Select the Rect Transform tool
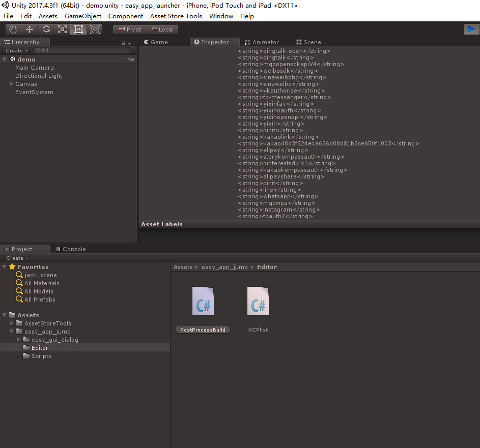Screen dimensions: 480x448 click(x=78, y=29)
